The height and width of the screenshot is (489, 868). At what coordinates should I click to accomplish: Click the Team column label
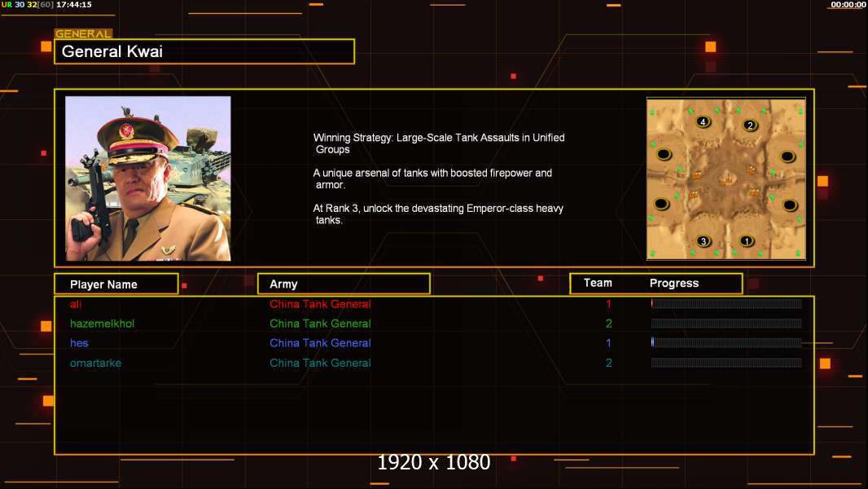click(x=598, y=283)
